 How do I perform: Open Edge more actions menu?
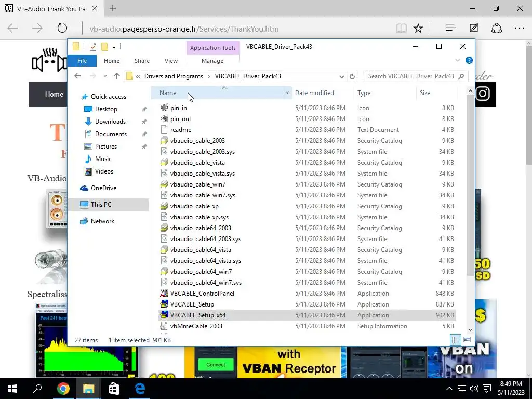tap(520, 28)
